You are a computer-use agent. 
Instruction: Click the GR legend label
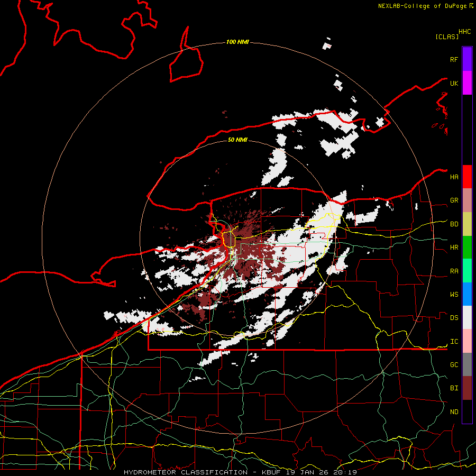coord(454,200)
